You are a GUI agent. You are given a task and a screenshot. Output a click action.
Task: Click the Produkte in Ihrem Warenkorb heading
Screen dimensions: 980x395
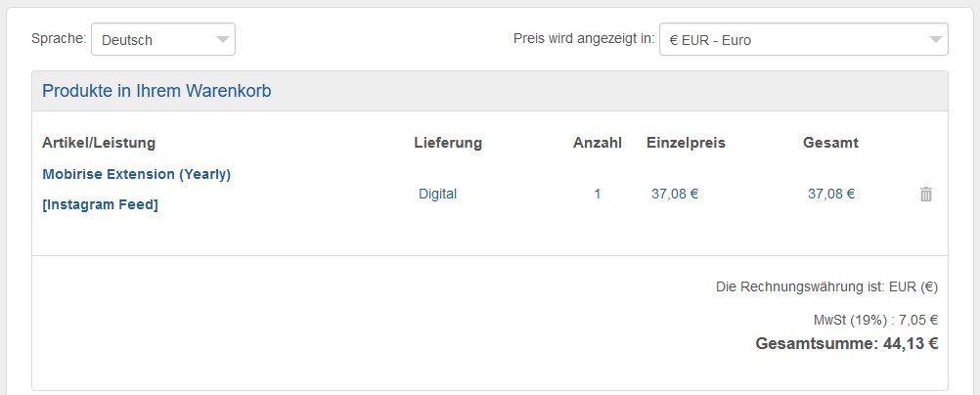click(x=156, y=91)
